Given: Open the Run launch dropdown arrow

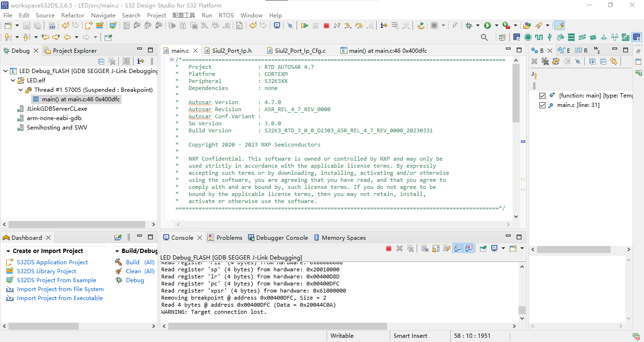Looking at the screenshot, I should pos(496,25).
